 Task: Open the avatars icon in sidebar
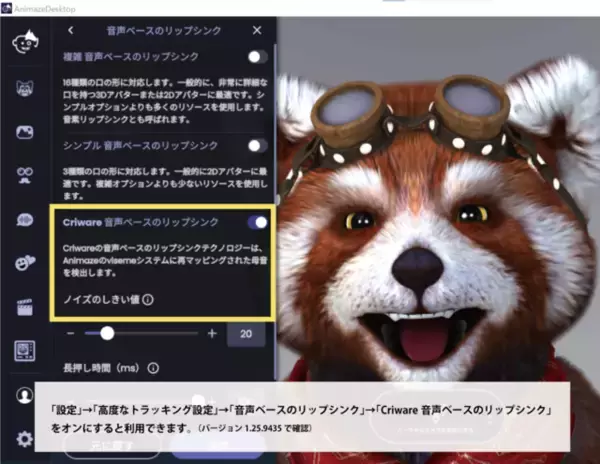coord(24,89)
